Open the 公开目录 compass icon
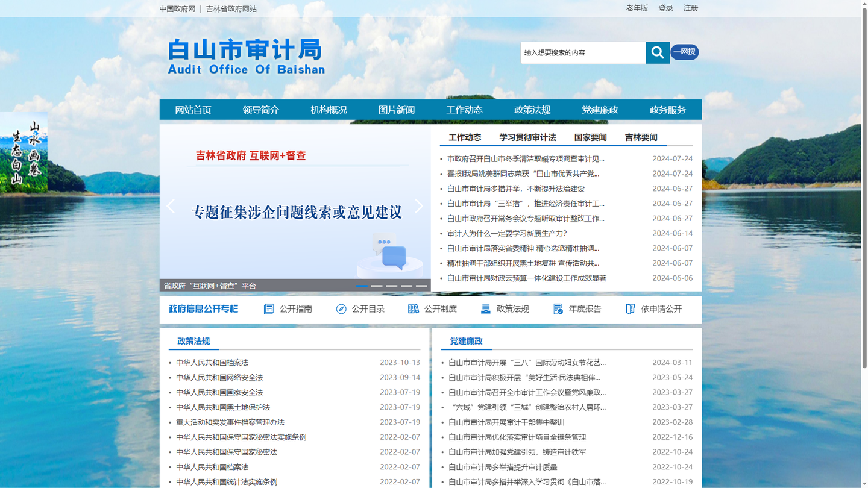The height and width of the screenshot is (488, 868). 341,309
